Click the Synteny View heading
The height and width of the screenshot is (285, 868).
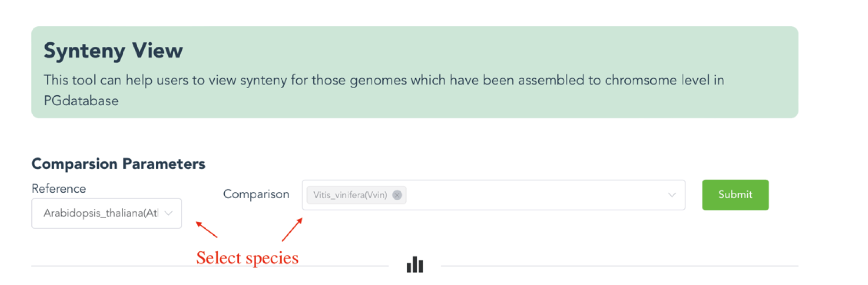coord(113,50)
